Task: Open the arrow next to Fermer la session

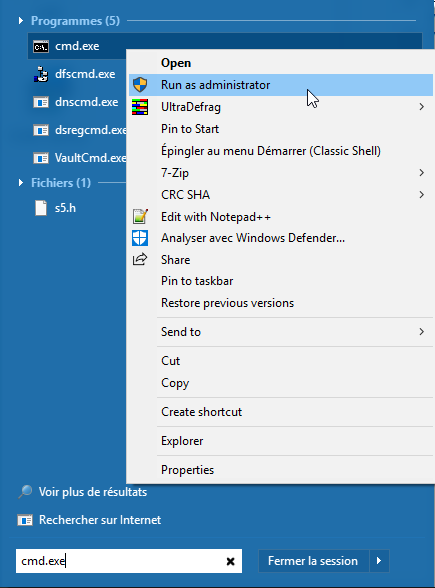Action: point(379,561)
